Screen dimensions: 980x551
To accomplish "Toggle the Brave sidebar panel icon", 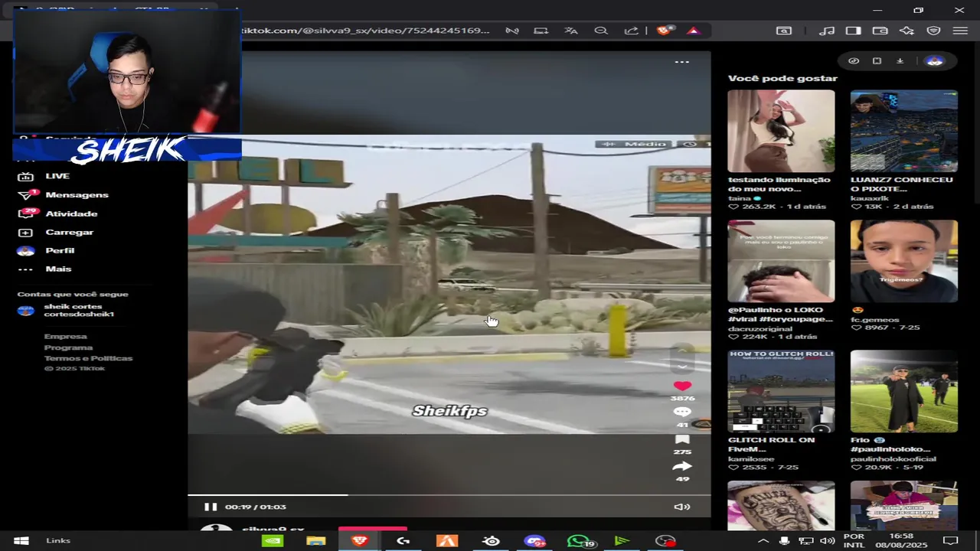I will (x=853, y=31).
